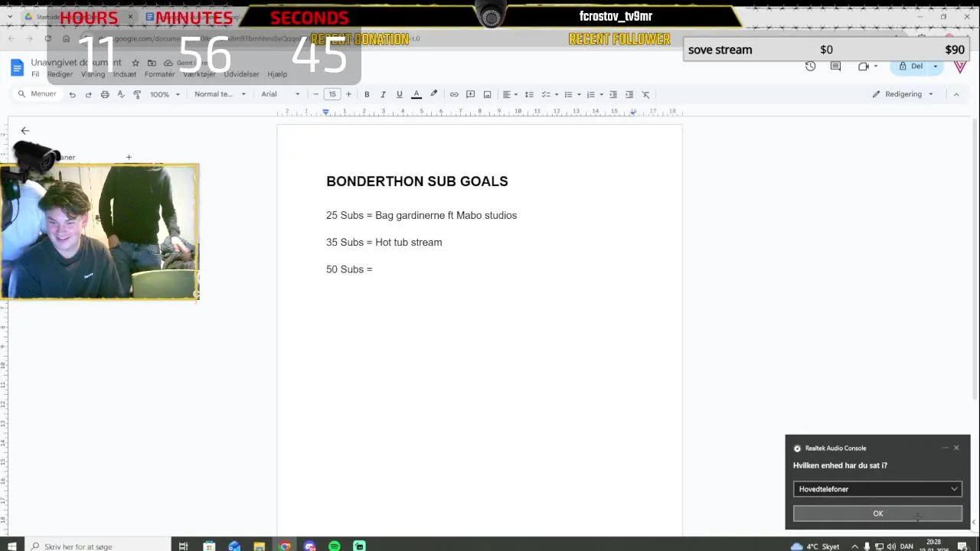Image resolution: width=980 pixels, height=551 pixels.
Task: Toggle underline formatting
Action: coord(399,94)
